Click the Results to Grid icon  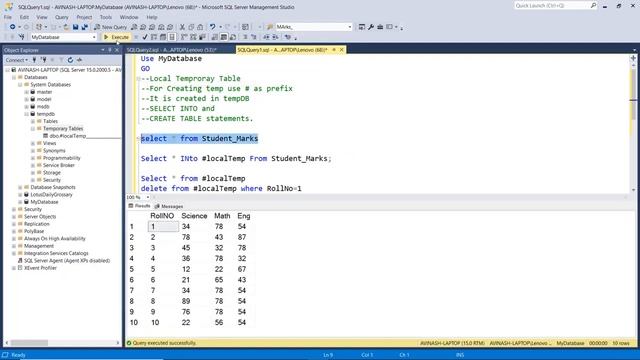pos(224,37)
